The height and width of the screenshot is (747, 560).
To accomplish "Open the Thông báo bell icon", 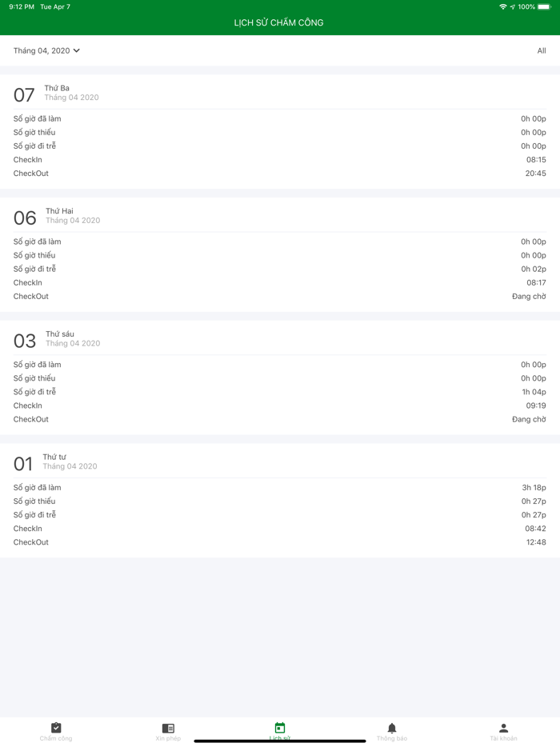I will pos(391,728).
